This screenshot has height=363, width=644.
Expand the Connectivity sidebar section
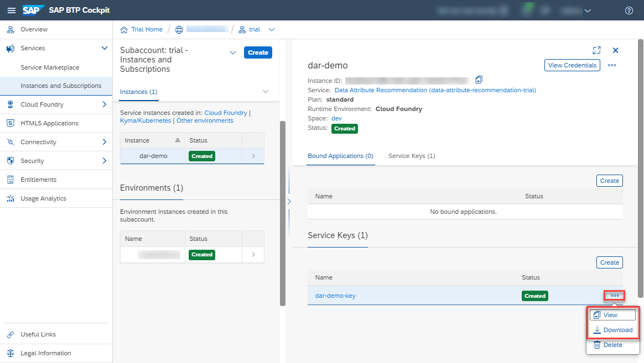click(105, 142)
